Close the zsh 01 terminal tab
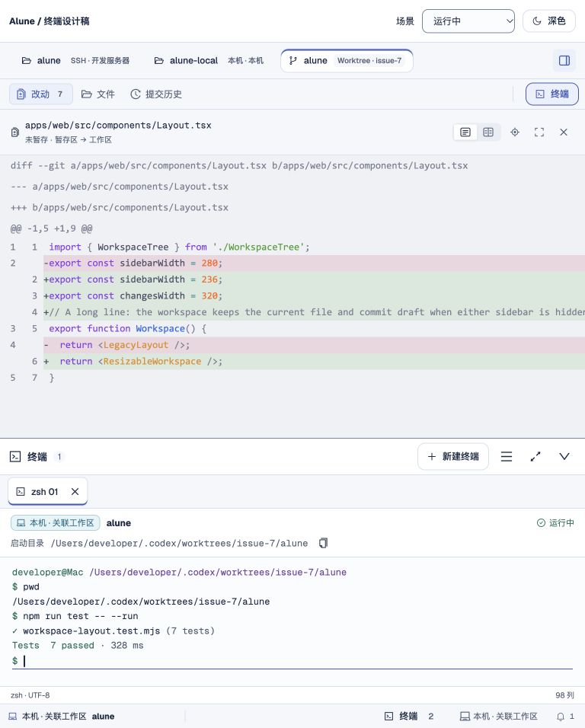The height and width of the screenshot is (728, 585). pos(75,491)
